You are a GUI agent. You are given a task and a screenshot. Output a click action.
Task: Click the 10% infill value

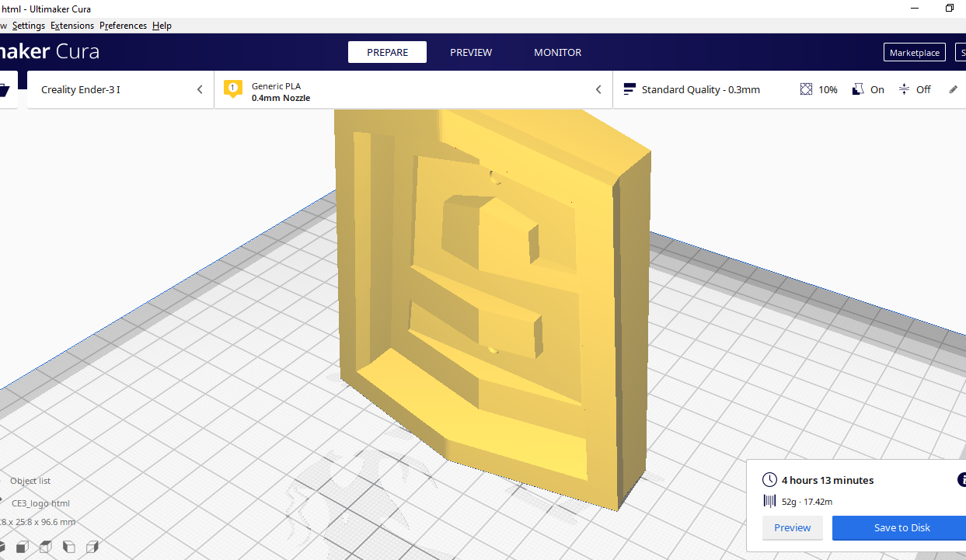[x=828, y=90]
